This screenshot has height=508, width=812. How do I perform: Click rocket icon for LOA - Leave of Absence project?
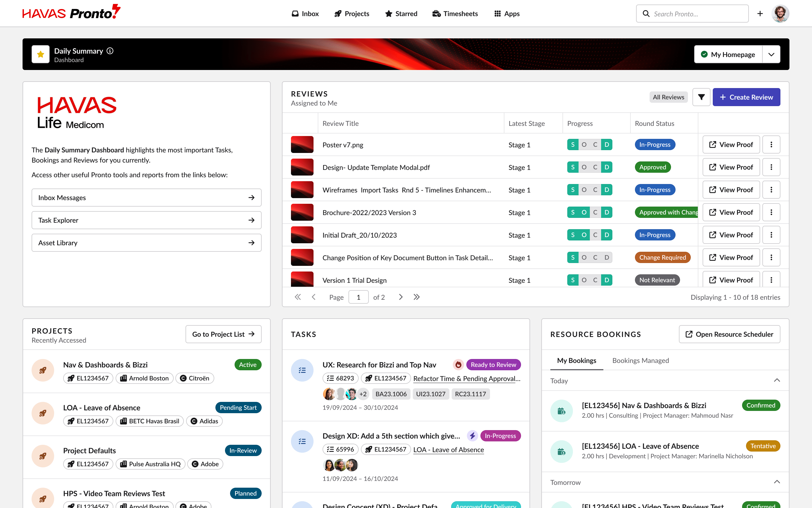point(43,413)
